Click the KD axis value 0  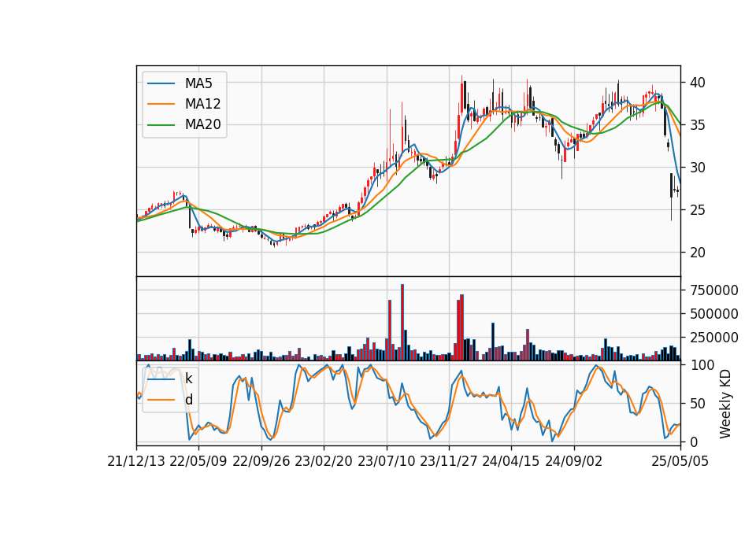(x=693, y=441)
